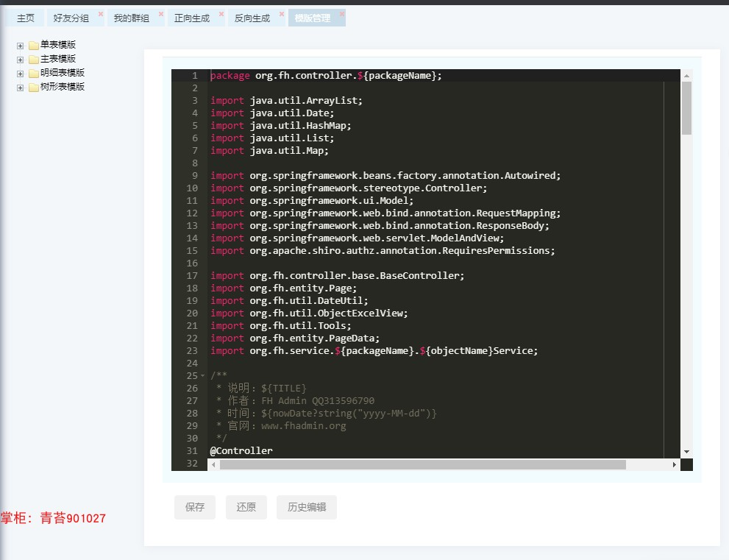Image resolution: width=729 pixels, height=560 pixels.
Task: Select the 明细表模版 tree item label
Action: tap(63, 73)
